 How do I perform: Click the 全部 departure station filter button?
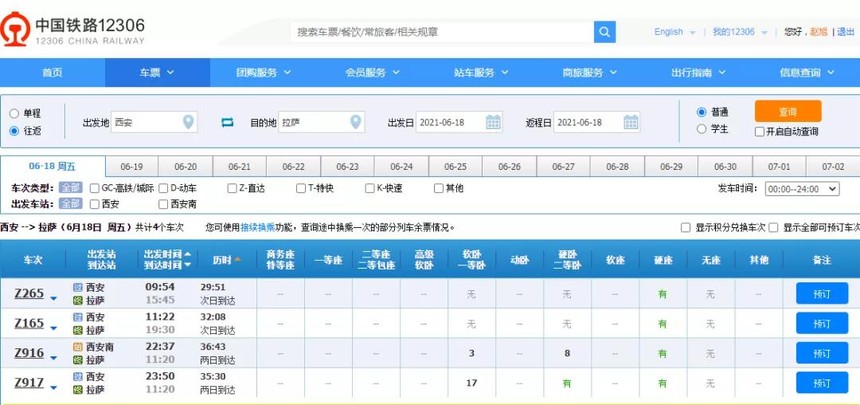[x=71, y=204]
